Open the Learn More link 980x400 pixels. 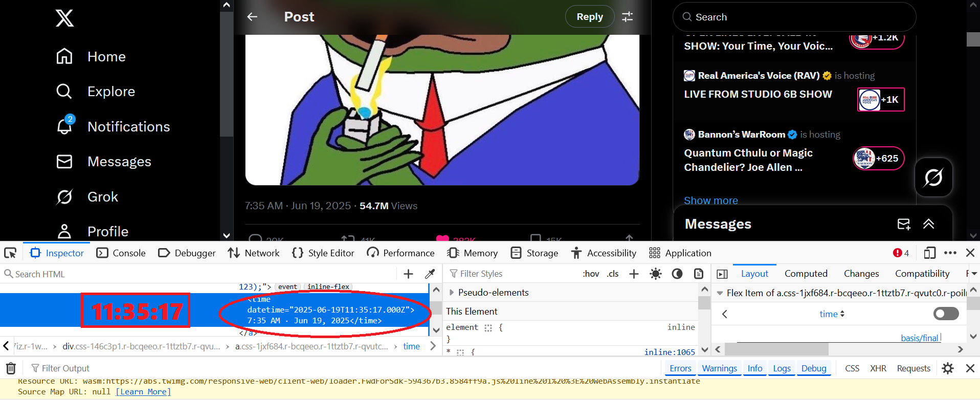point(143,392)
